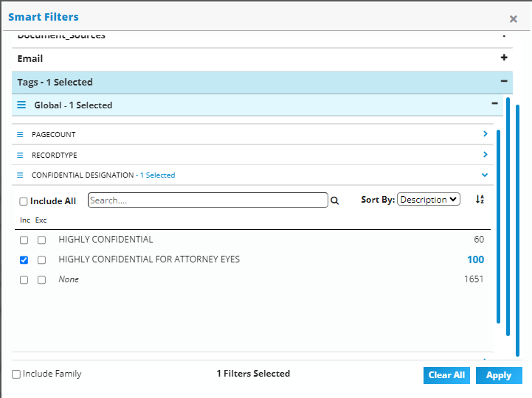Viewport: 532px width, 398px height.
Task: Expand the PAGECOUNT filter chevron
Action: pyautogui.click(x=485, y=134)
